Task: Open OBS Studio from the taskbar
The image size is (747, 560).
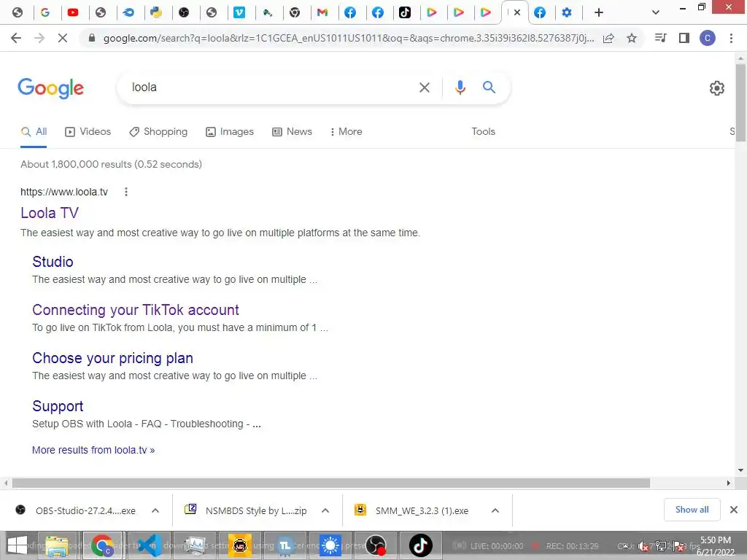Action: 376,545
